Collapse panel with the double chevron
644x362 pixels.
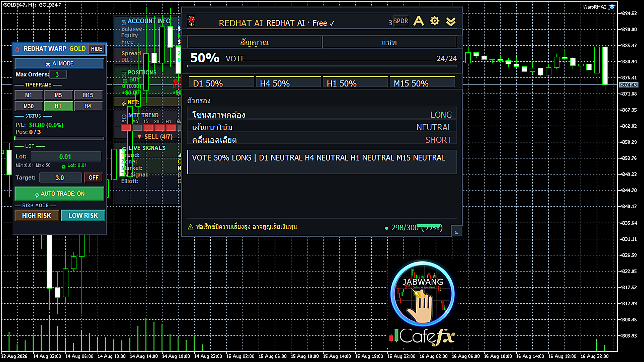coord(451,21)
